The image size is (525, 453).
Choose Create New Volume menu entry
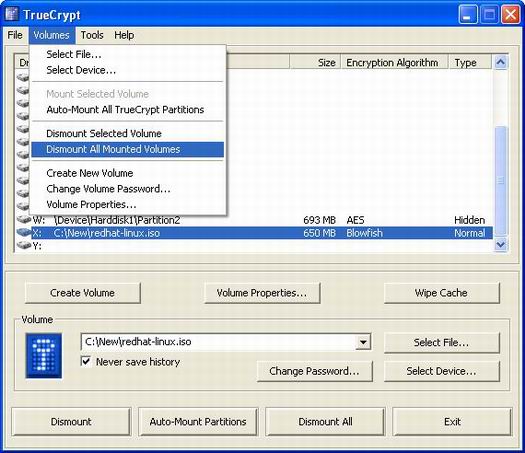128,173
